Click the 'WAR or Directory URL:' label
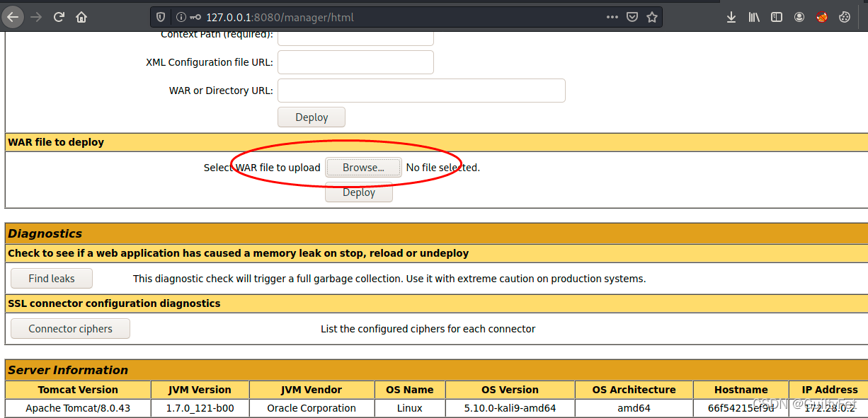The image size is (868, 418). [x=221, y=91]
